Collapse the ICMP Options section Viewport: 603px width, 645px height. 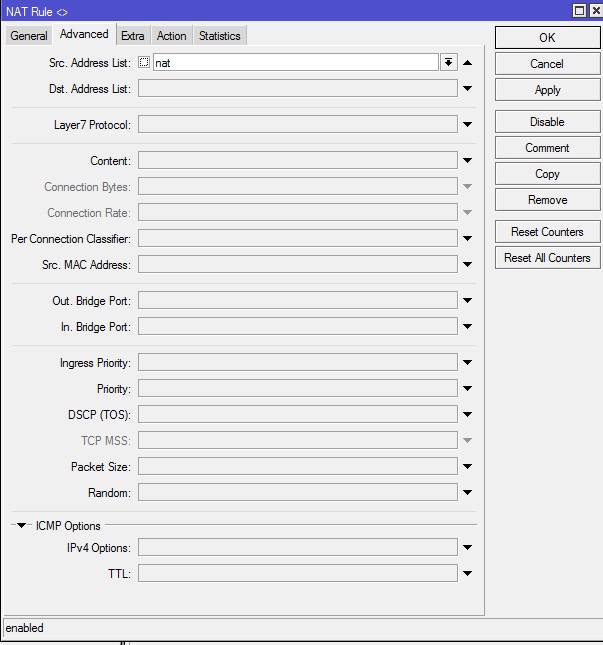pyautogui.click(x=22, y=526)
